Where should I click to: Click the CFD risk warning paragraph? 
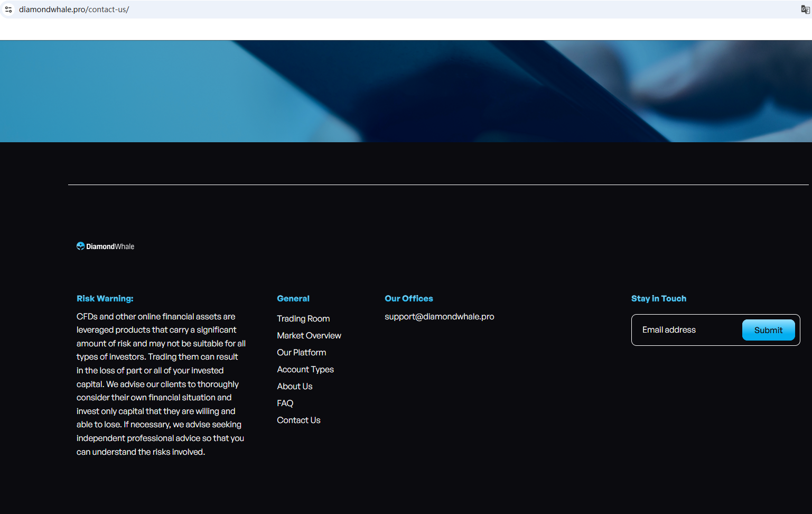pos(161,384)
